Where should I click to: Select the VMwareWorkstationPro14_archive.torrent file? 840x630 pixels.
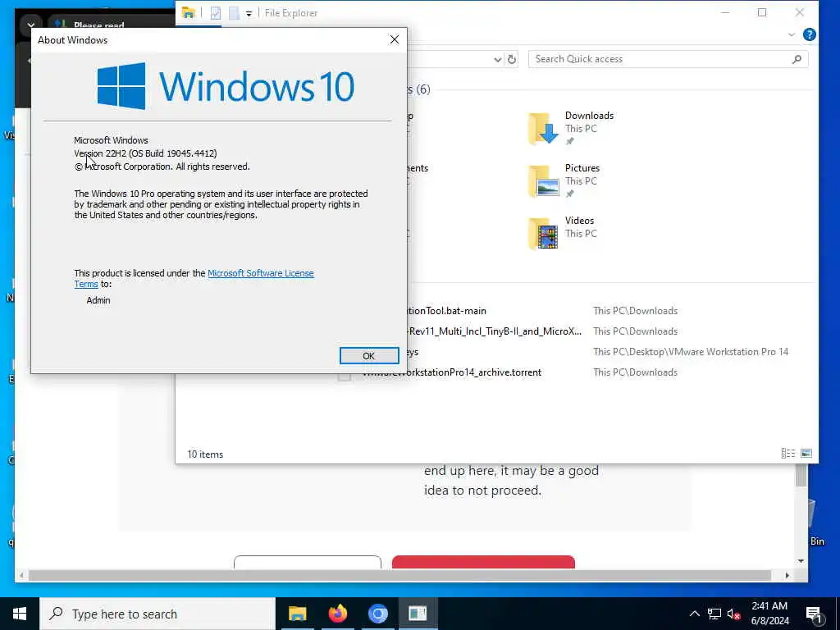[x=452, y=372]
